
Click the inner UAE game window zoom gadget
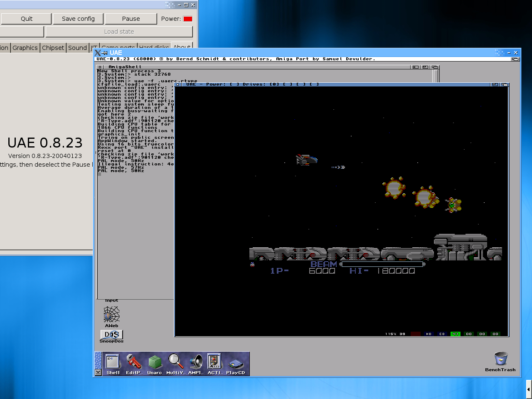pos(495,84)
